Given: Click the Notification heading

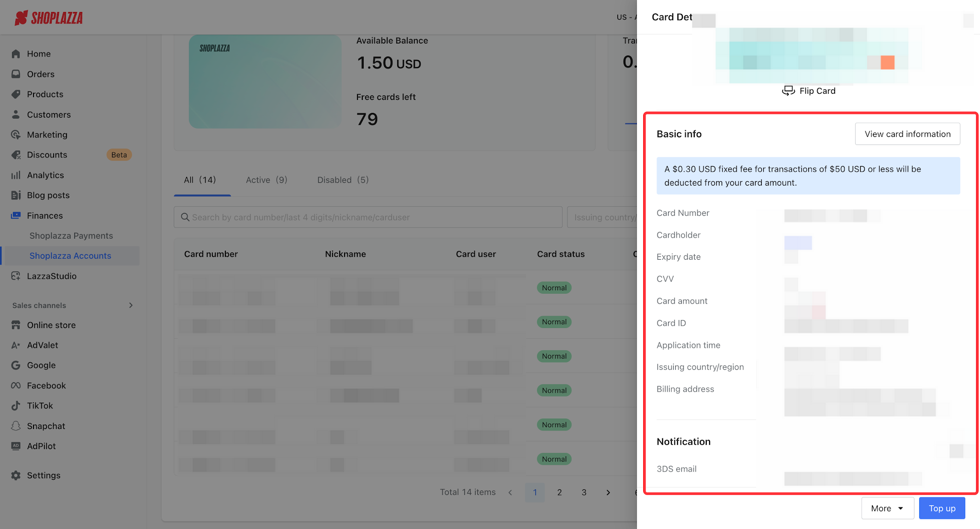Looking at the screenshot, I should 683,441.
